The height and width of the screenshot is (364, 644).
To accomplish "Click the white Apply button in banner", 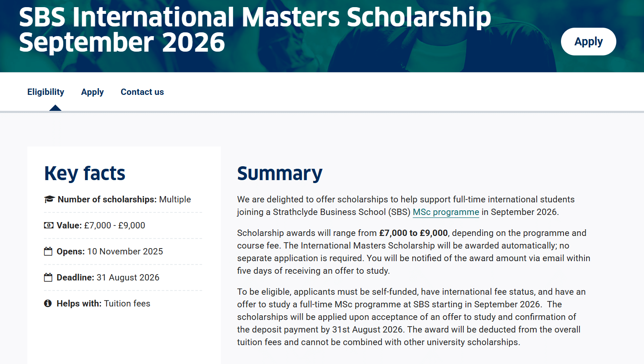I will click(x=588, y=42).
